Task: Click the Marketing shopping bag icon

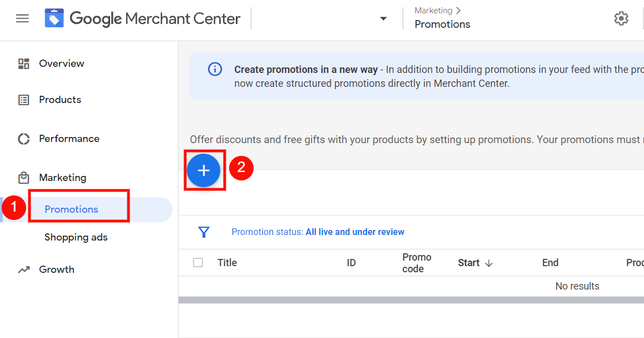Action: tap(24, 178)
